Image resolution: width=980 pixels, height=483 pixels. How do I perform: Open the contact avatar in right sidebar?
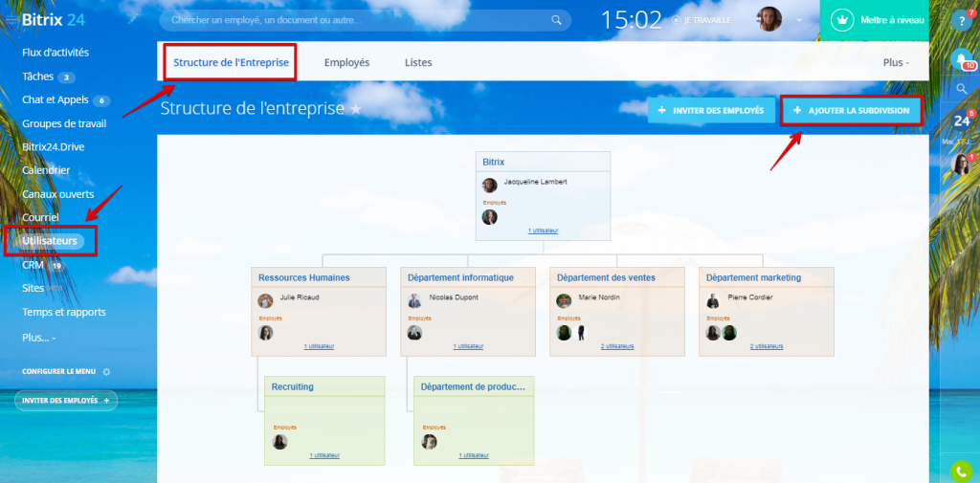tap(961, 164)
